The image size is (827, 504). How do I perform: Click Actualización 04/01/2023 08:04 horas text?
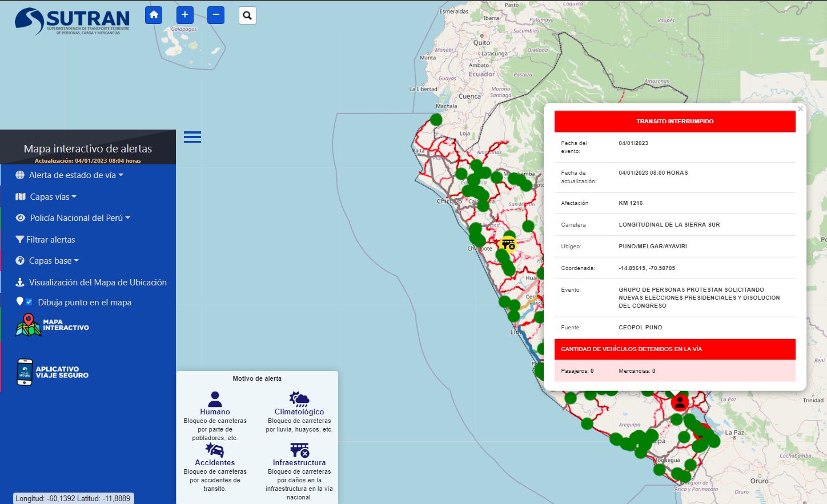87,161
